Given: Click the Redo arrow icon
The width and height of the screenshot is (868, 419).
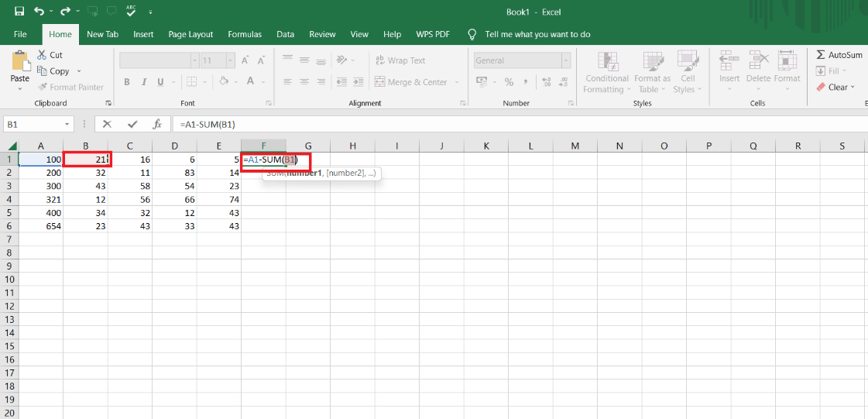Looking at the screenshot, I should 65,11.
